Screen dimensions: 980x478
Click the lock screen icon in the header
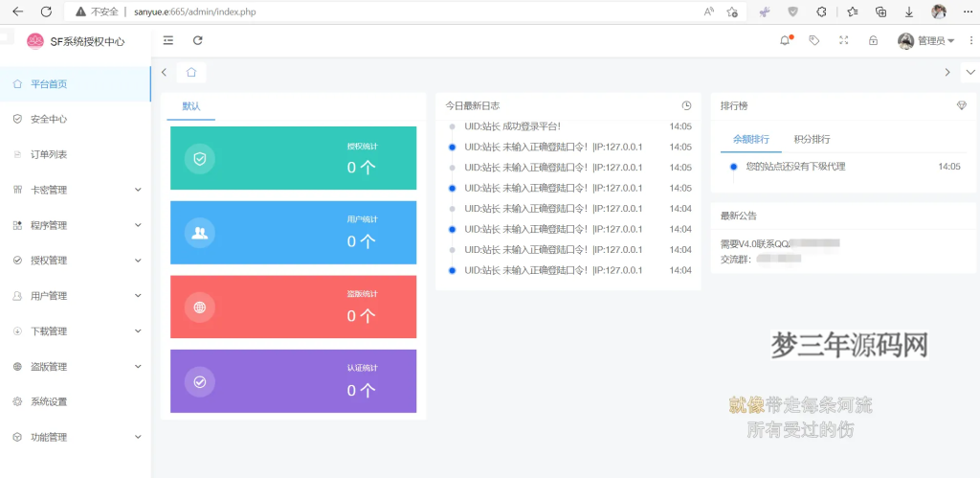(873, 40)
